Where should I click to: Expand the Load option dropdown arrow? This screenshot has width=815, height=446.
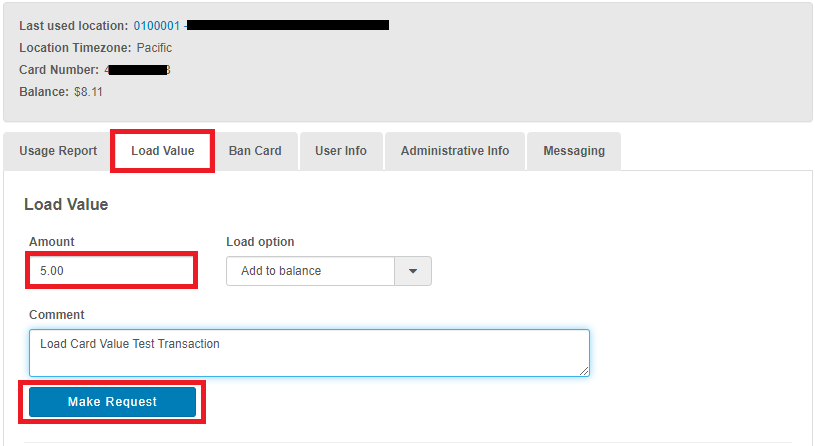[414, 271]
